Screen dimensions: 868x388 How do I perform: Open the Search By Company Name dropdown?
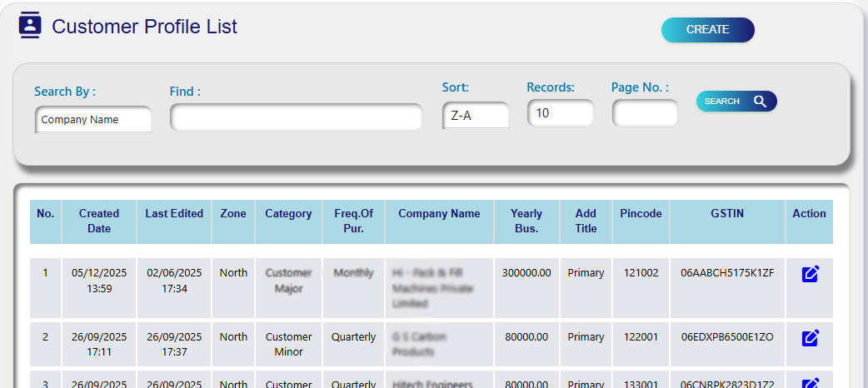pos(93,119)
